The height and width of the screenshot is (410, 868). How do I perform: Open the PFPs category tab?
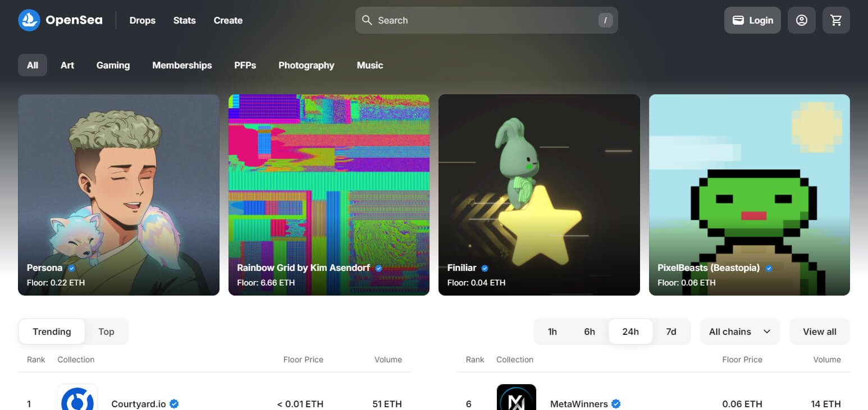point(245,65)
